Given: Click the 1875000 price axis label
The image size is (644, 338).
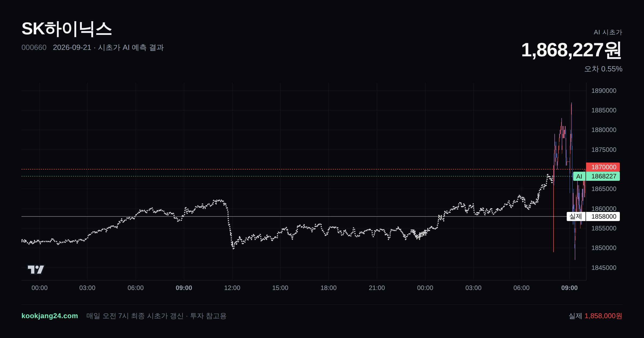Looking at the screenshot, I should pyautogui.click(x=604, y=150).
